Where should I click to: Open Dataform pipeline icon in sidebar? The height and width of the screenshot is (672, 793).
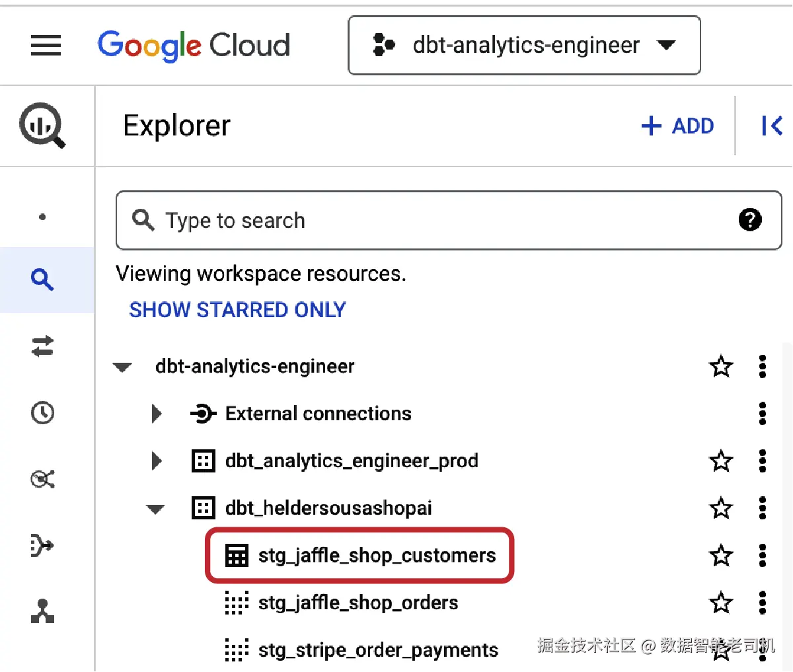click(42, 545)
